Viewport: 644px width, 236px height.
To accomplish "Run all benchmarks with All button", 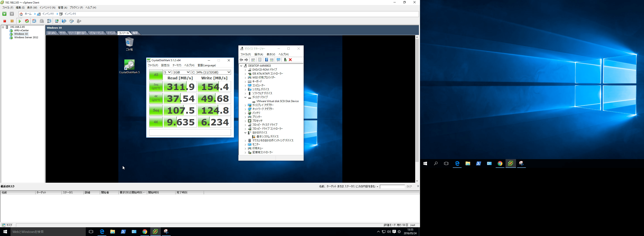I will tap(156, 75).
